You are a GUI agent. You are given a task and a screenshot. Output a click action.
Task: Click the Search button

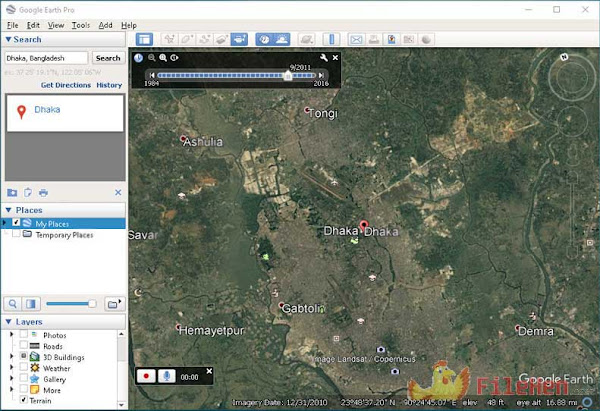point(108,58)
